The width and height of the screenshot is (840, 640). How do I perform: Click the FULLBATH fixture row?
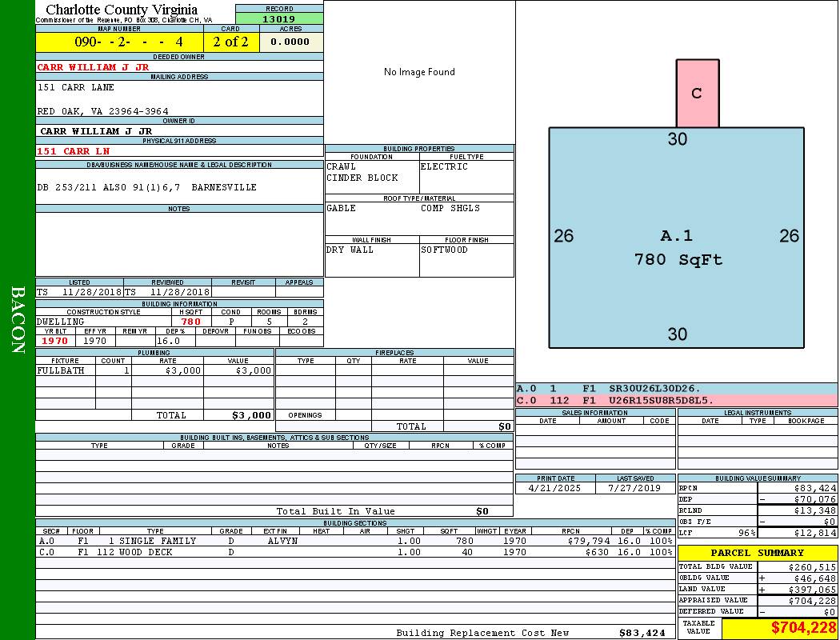pyautogui.click(x=154, y=371)
